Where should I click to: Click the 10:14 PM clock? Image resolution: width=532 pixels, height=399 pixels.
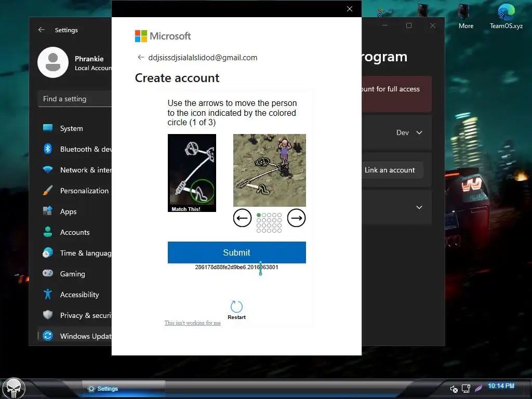coord(501,386)
